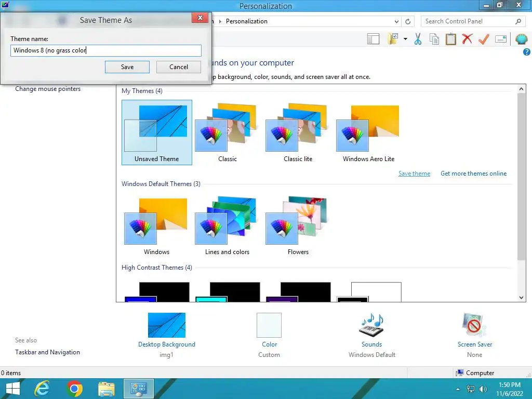Viewport: 532px width, 399px height.
Task: Click Get more themes online link
Action: click(474, 174)
